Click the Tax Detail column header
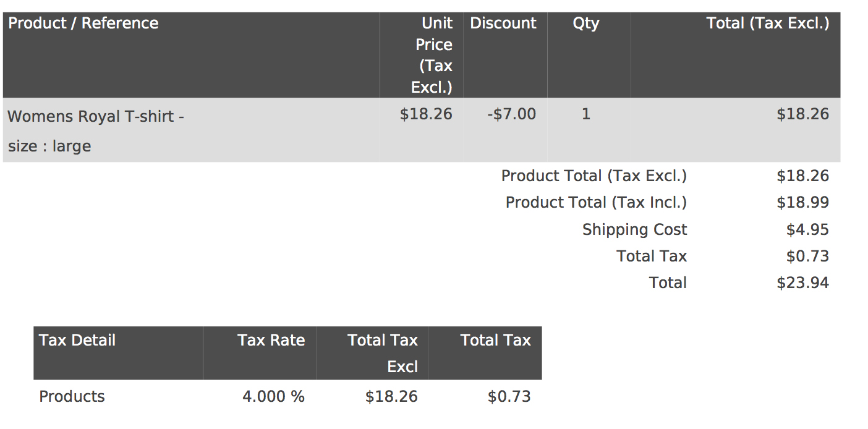Screen dimensions: 868x429 tap(77, 341)
